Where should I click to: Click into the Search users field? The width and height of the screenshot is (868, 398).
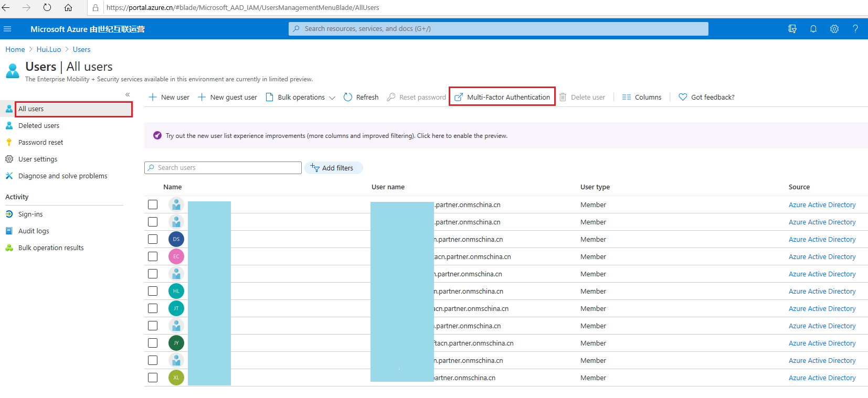coord(226,168)
